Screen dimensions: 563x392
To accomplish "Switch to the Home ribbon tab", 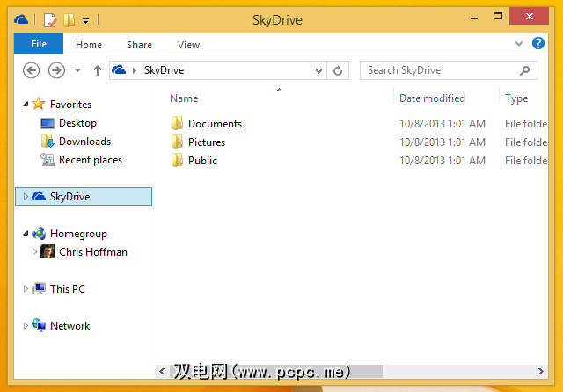I will pos(89,45).
